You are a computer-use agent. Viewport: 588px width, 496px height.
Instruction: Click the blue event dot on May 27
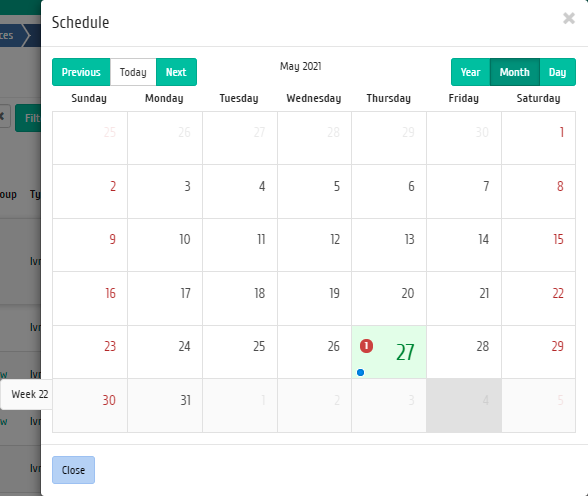click(360, 372)
